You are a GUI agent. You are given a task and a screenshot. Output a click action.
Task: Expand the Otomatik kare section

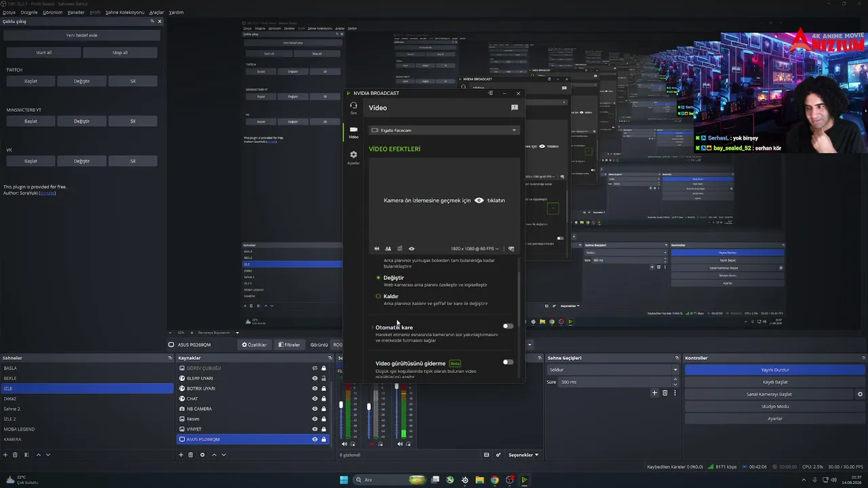[x=372, y=327]
